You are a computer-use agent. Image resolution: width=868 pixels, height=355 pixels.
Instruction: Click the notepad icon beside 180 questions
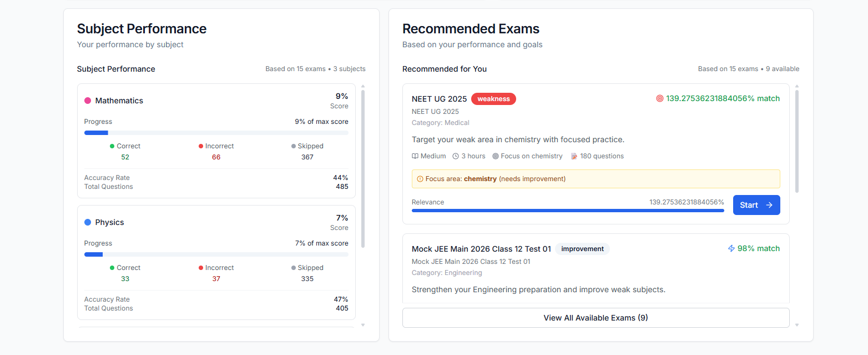[574, 156]
